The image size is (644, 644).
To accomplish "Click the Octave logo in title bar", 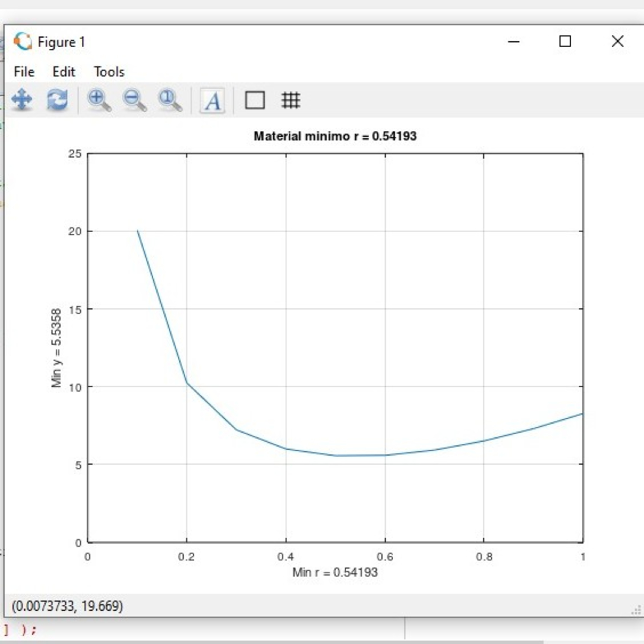I will pyautogui.click(x=23, y=42).
